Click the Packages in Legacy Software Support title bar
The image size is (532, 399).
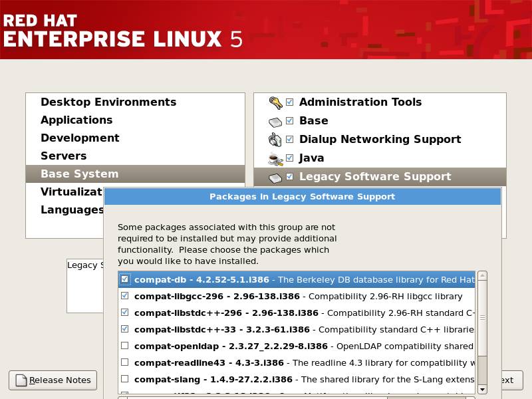click(303, 197)
